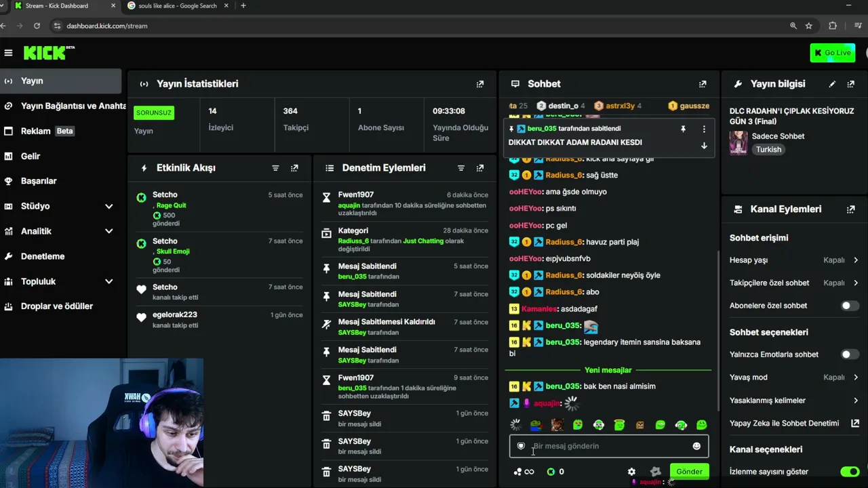Click the egelorak223 follow event

219,320
